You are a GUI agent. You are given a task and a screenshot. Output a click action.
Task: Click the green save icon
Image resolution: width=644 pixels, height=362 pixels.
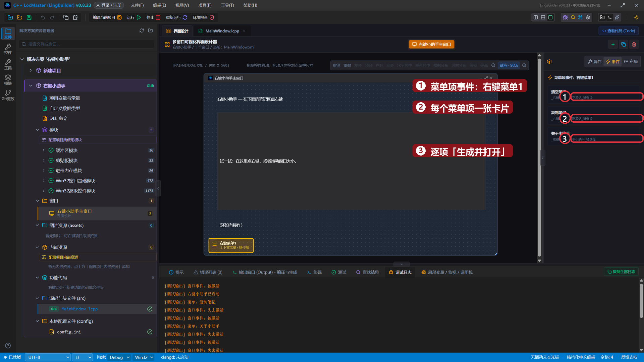pyautogui.click(x=29, y=17)
